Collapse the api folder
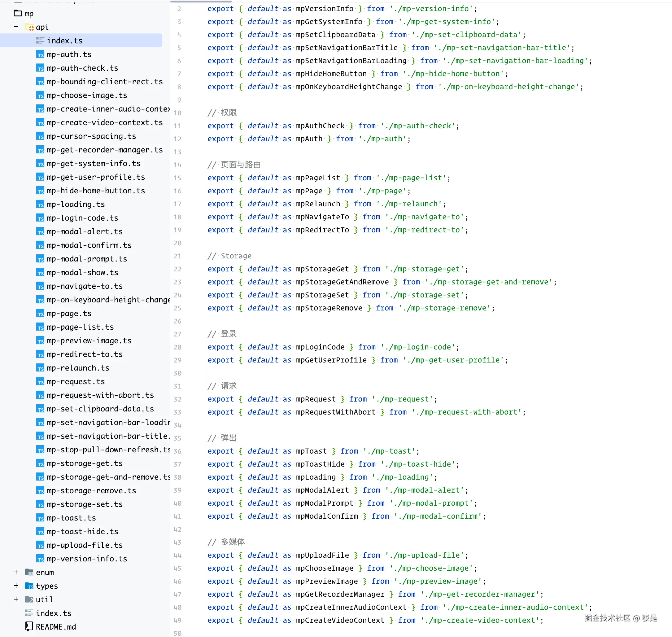The image size is (672, 637). (16, 27)
